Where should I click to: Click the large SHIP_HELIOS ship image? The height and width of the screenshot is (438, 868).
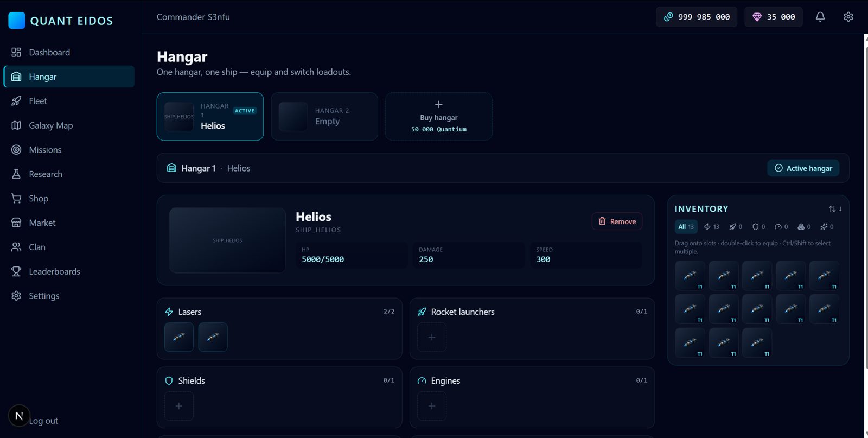(x=227, y=240)
